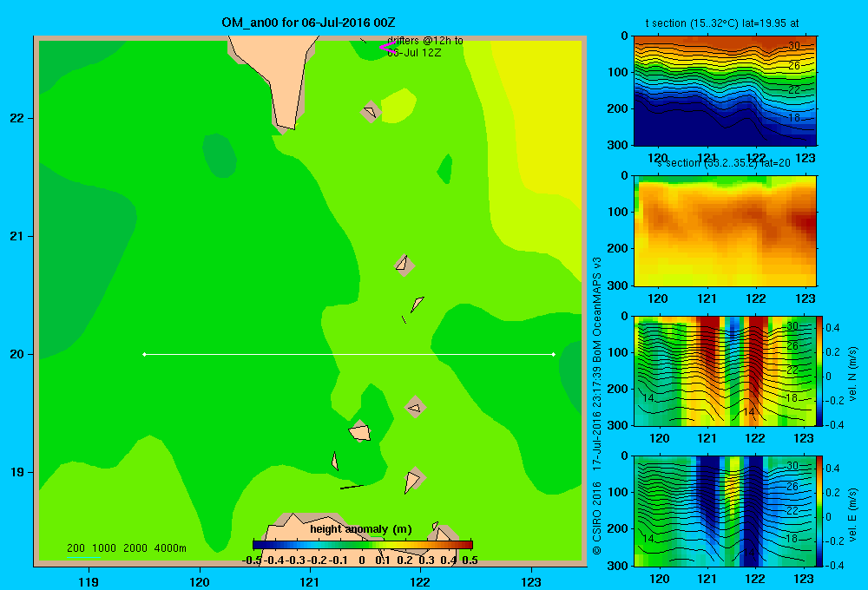Click longitude label 123 below main map
The height and width of the screenshot is (590, 868).
coord(531,581)
